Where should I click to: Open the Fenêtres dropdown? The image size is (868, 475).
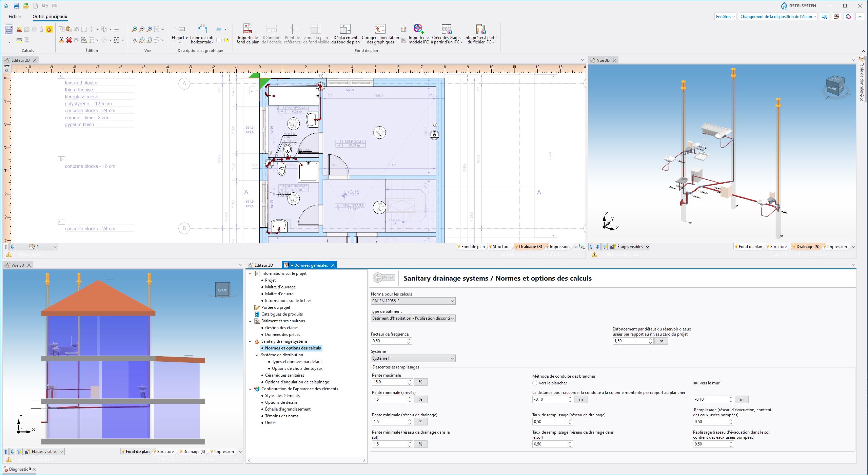pos(725,16)
